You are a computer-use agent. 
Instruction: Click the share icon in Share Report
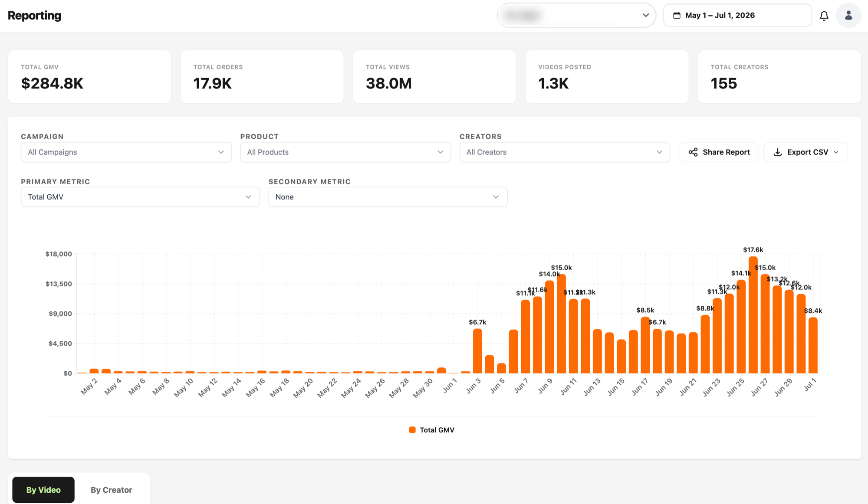(x=693, y=152)
